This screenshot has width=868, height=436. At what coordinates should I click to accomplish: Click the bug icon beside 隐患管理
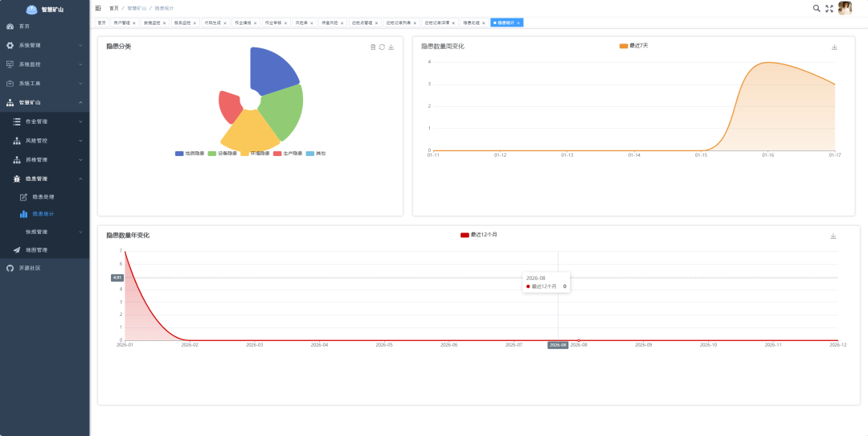point(17,179)
